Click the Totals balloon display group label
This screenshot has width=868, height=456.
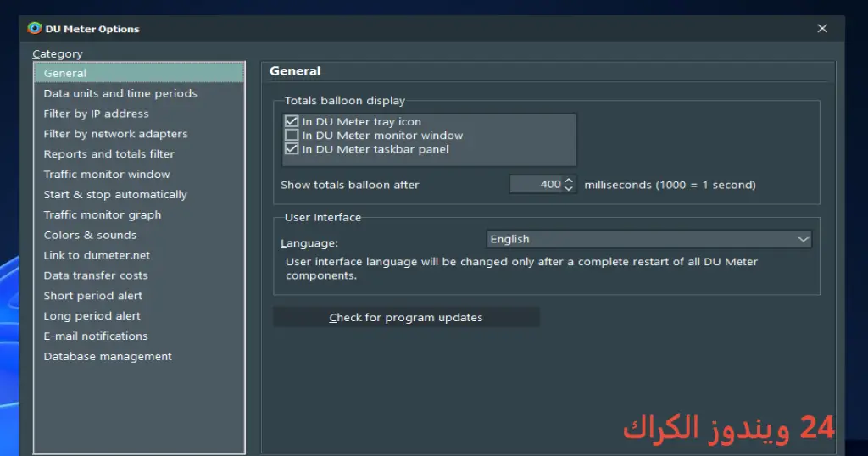[345, 101]
